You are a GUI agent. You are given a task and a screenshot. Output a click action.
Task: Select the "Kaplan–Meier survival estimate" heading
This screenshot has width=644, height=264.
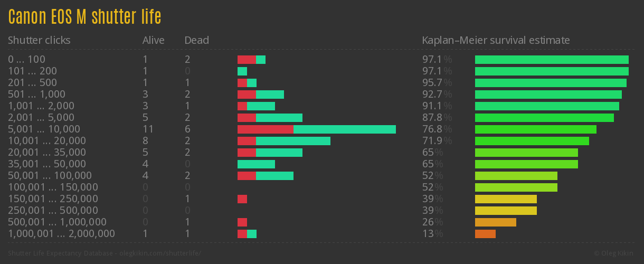pos(496,40)
